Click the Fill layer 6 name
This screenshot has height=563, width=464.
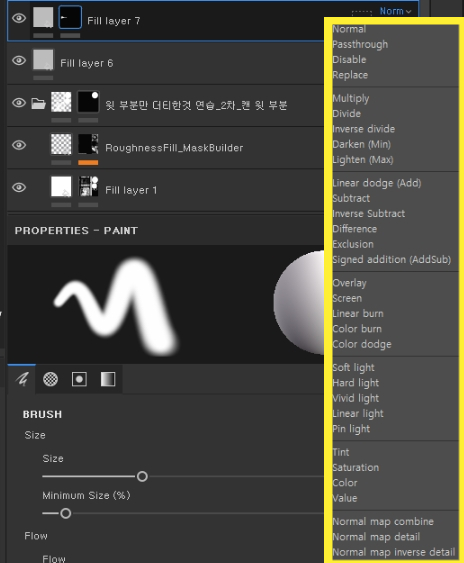point(87,63)
